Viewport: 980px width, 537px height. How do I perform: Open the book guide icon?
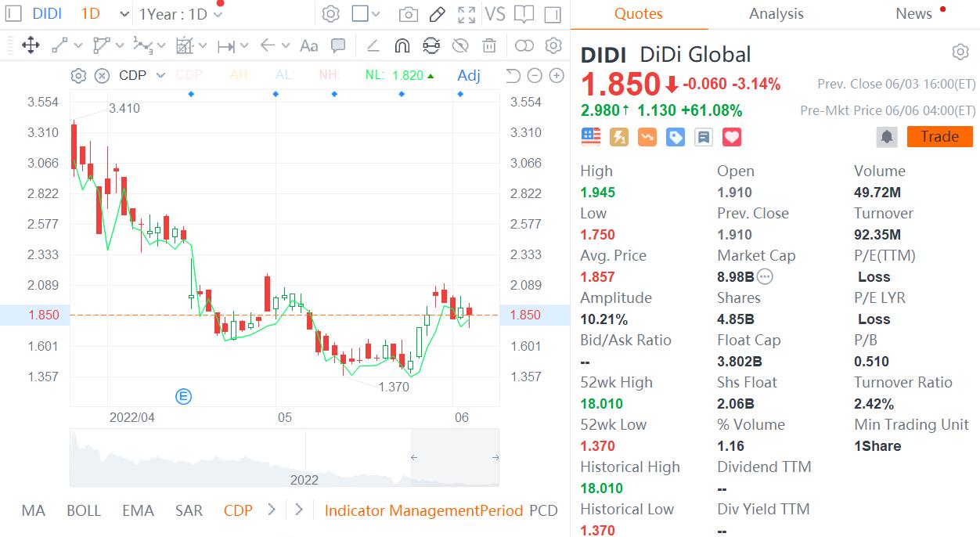click(x=524, y=14)
